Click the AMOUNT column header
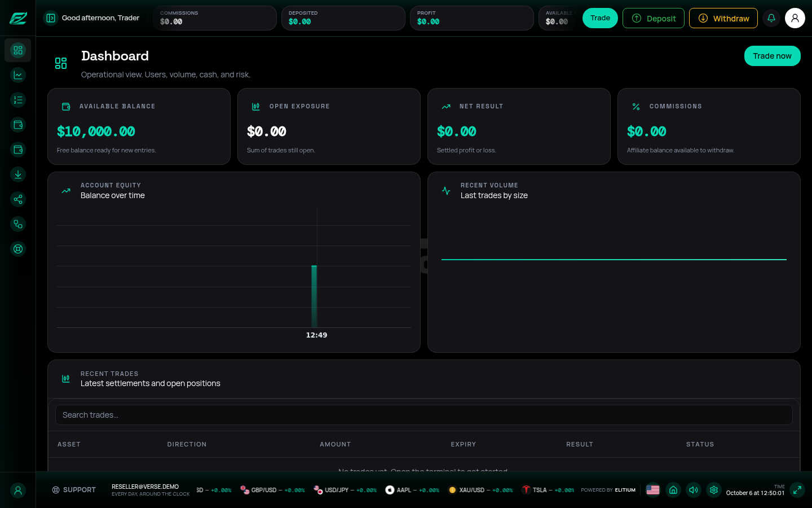Screen dimensions: 812x508 click(336, 445)
